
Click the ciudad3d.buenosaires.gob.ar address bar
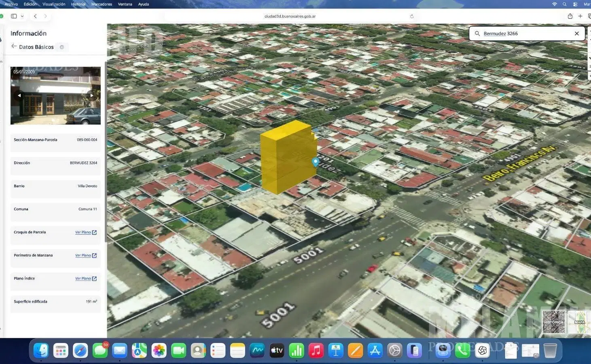[290, 16]
